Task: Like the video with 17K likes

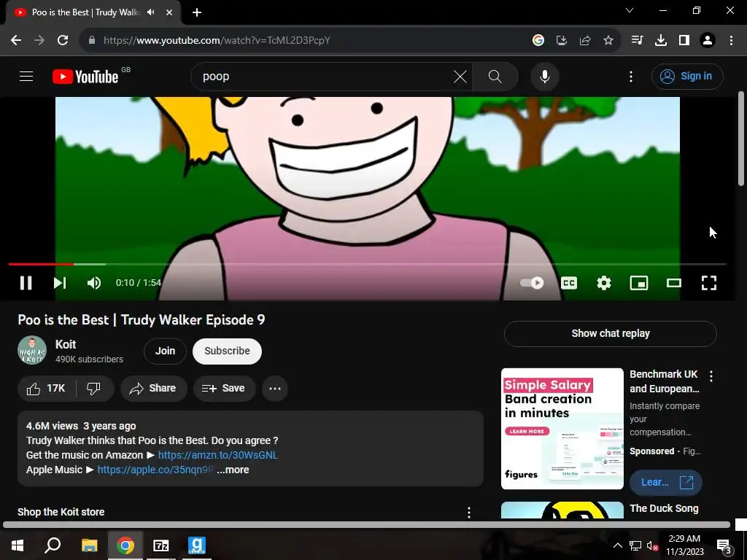Action: click(46, 389)
